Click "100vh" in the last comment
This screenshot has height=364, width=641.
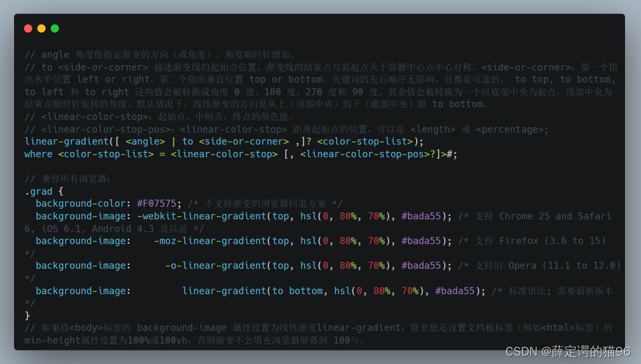[x=174, y=340]
